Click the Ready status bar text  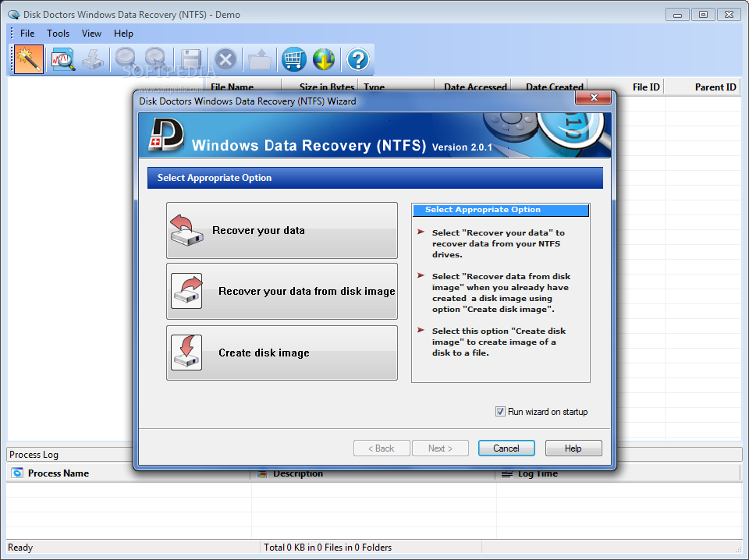(20, 547)
